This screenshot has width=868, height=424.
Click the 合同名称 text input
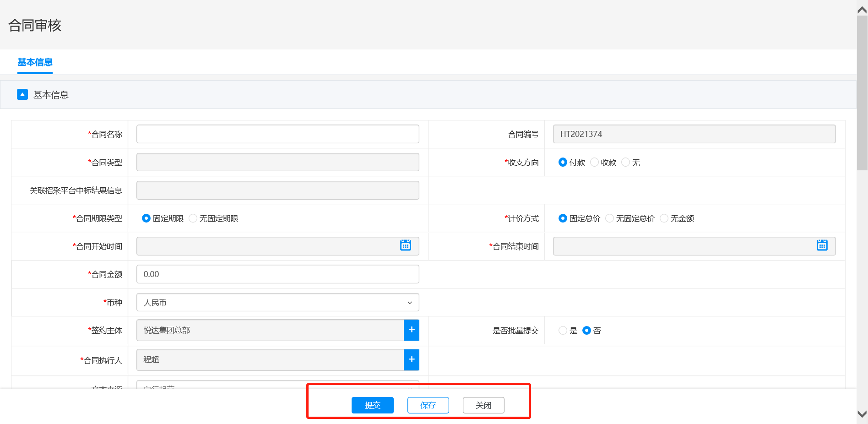tap(277, 134)
